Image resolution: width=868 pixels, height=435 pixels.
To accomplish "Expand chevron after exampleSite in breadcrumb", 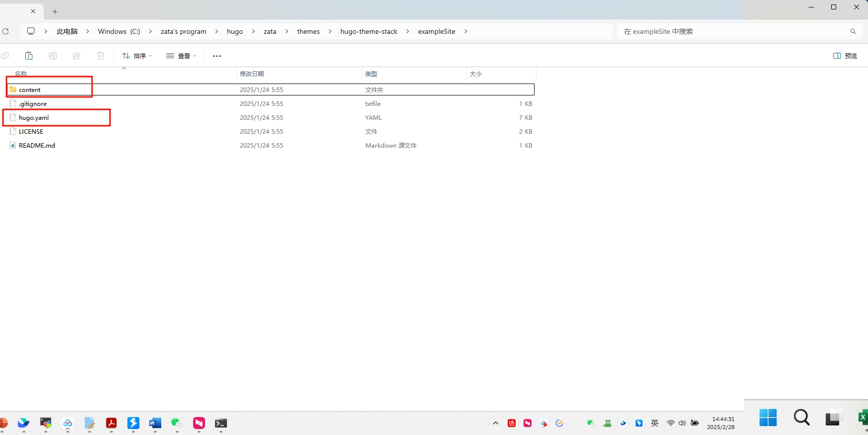I will tap(466, 31).
